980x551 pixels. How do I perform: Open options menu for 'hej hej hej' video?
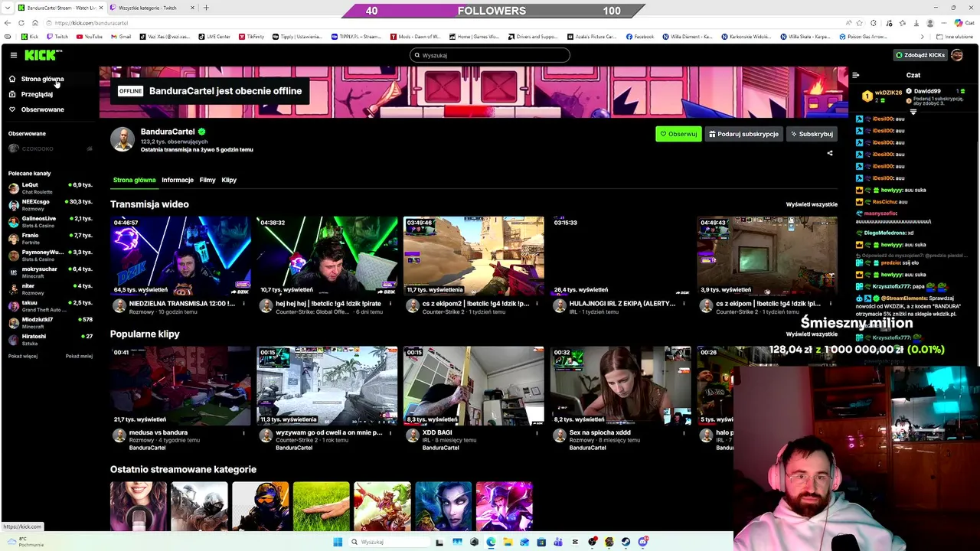[390, 304]
